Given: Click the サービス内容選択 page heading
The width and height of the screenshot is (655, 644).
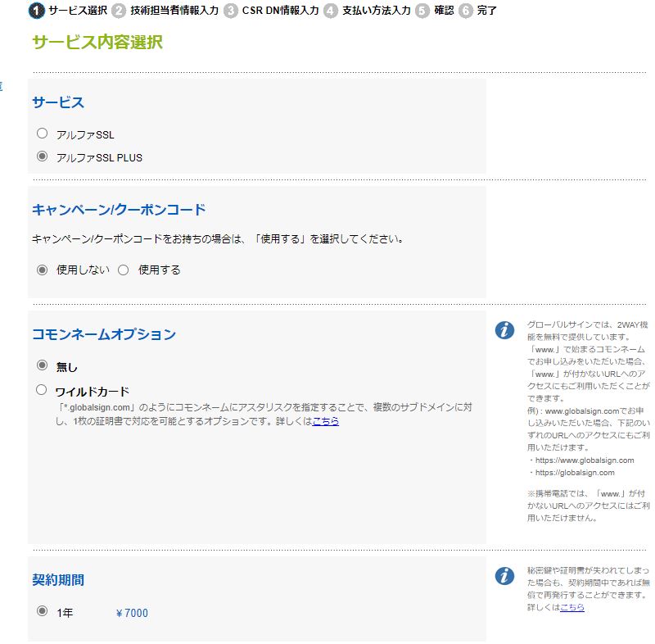Looking at the screenshot, I should point(97,42).
